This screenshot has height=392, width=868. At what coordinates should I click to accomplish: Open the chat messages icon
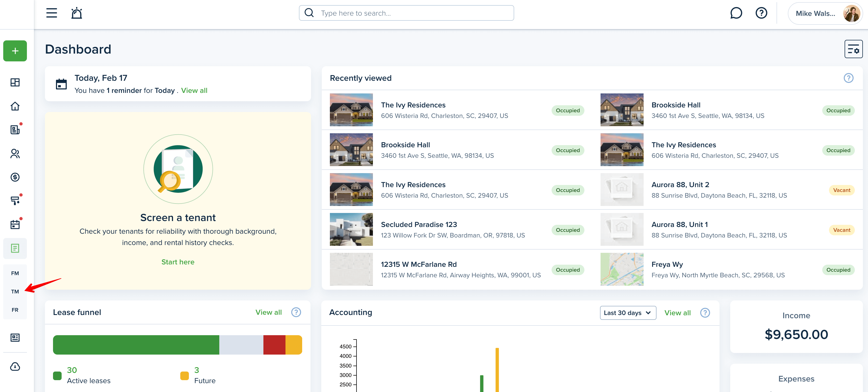pyautogui.click(x=736, y=13)
